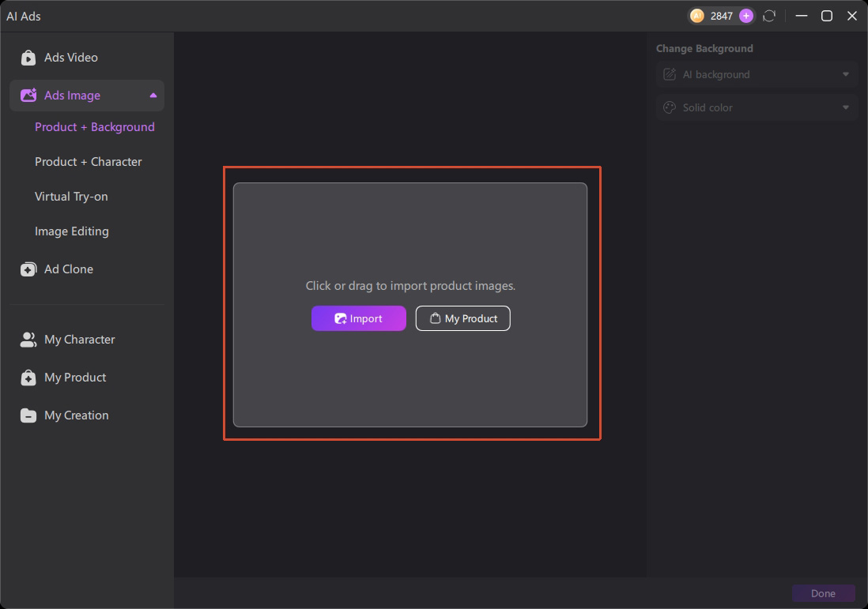
Task: Minimize the AI Ads window
Action: pyautogui.click(x=801, y=16)
